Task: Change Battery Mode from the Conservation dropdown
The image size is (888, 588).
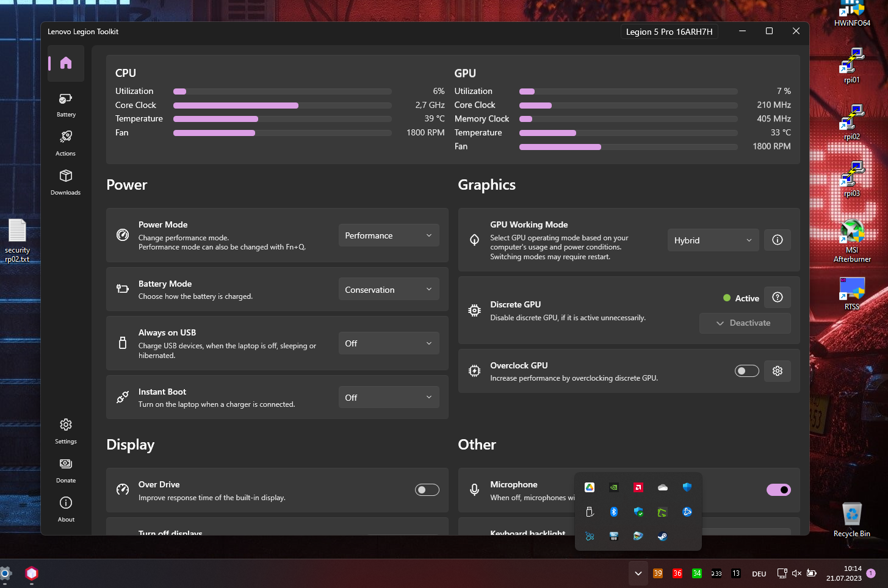Action: tap(388, 289)
